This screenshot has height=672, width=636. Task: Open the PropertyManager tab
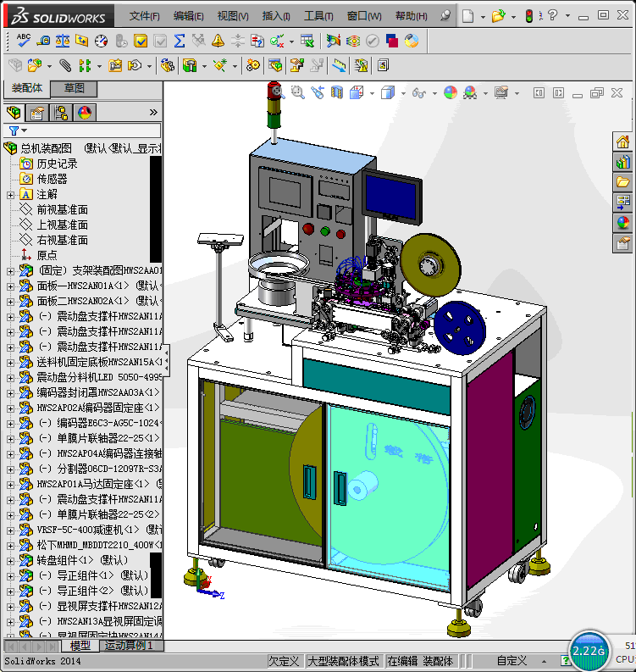coord(37,113)
